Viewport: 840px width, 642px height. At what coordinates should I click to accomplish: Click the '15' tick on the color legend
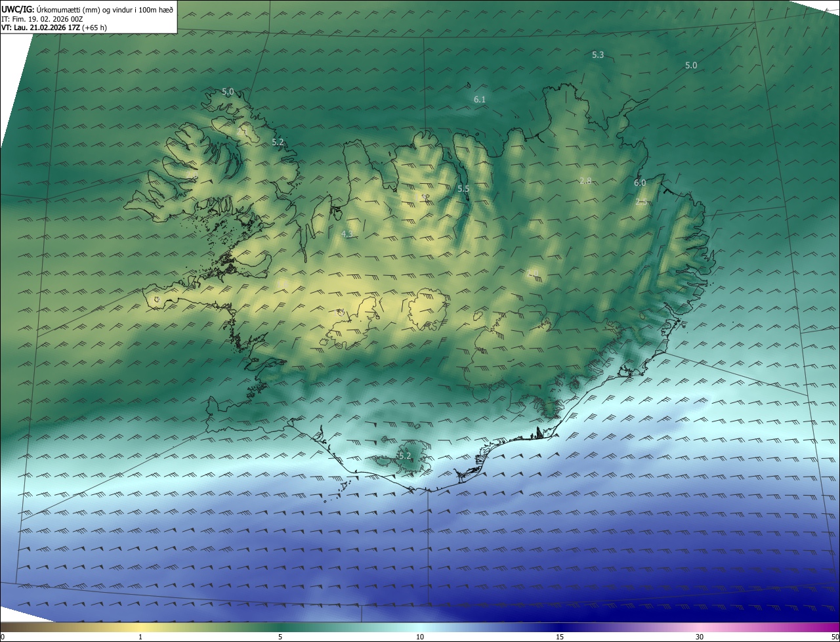(560, 637)
